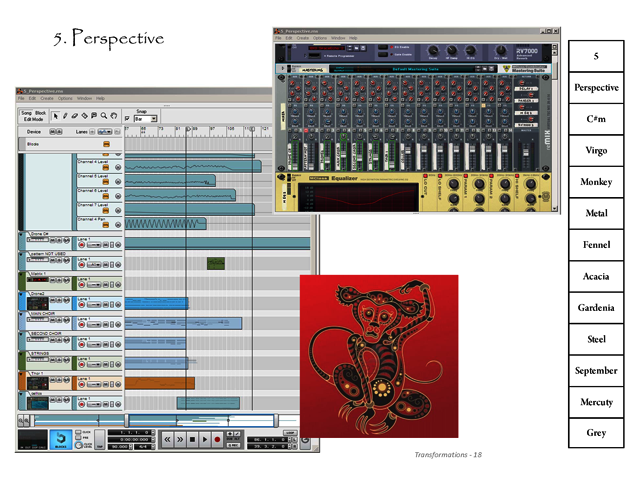This screenshot has width=640, height=480.
Task: Toggle the Click checkbox in transport
Action: pyautogui.click(x=78, y=432)
